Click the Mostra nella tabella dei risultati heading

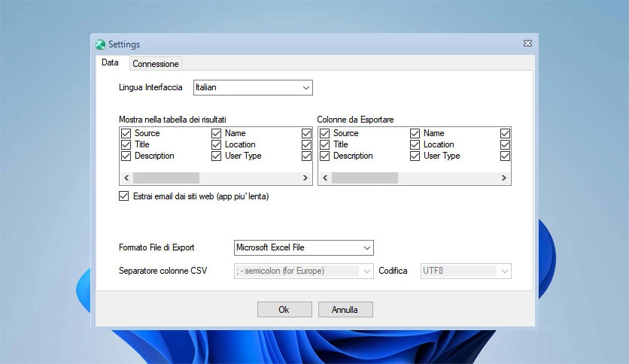pyautogui.click(x=172, y=120)
